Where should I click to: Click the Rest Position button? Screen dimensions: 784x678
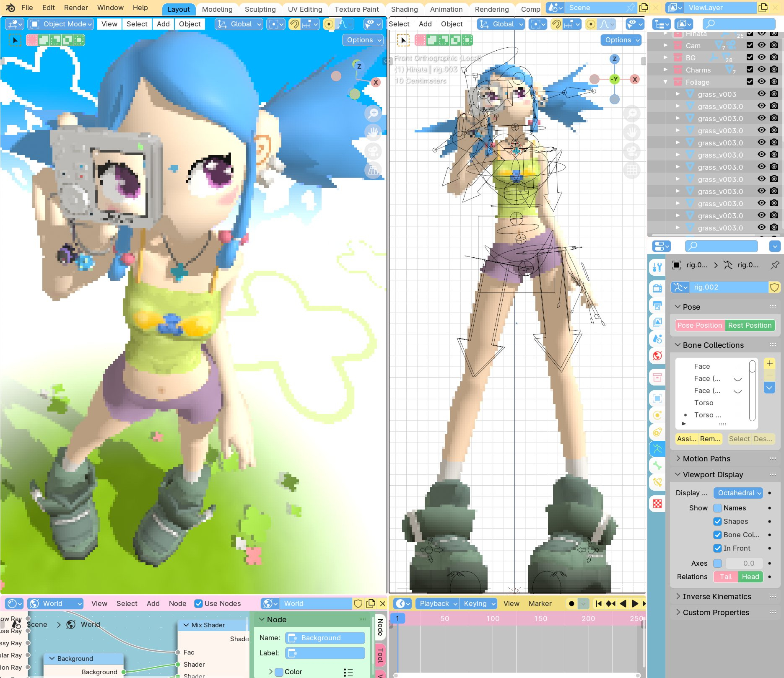pos(750,325)
